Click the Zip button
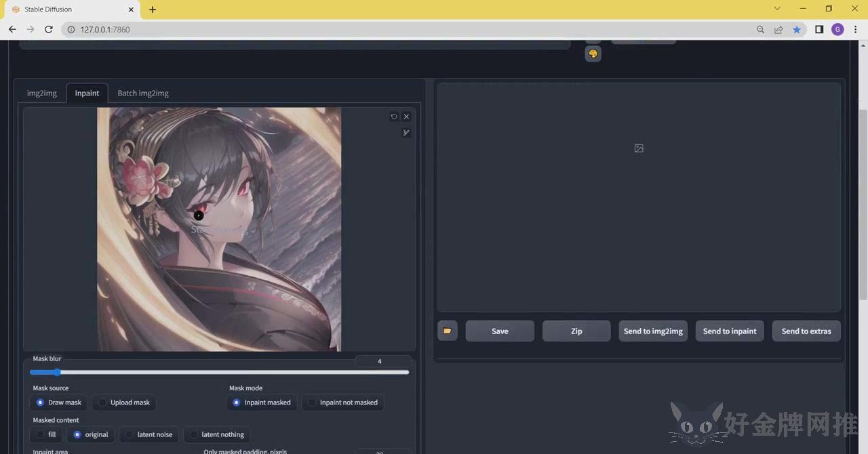This screenshot has height=454, width=868. [576, 331]
